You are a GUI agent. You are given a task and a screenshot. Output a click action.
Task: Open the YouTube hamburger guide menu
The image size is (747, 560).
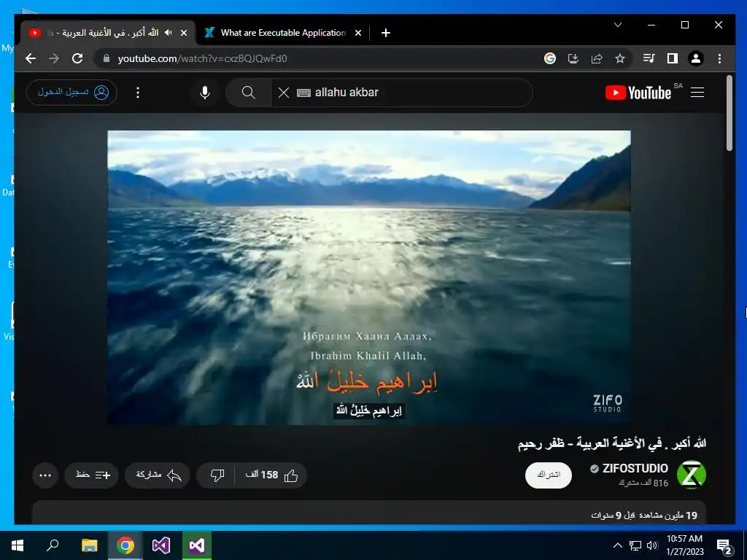coord(697,93)
